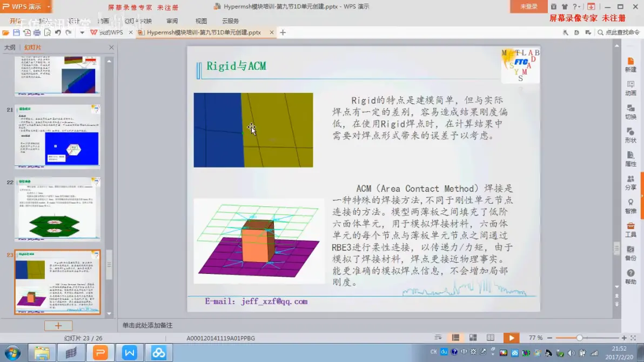Click 单击此处添加备注 notes area

(x=147, y=325)
